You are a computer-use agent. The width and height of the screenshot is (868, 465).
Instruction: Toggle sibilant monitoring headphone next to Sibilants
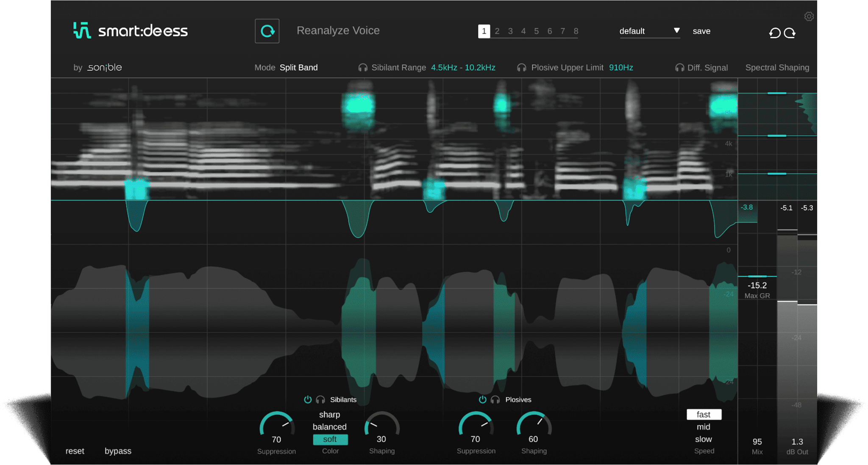point(321,399)
